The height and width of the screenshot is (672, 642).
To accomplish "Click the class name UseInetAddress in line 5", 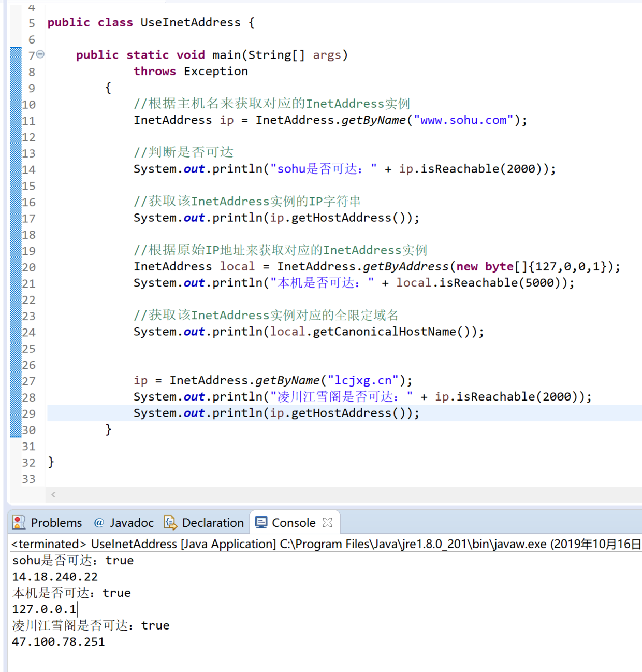I will click(x=191, y=23).
